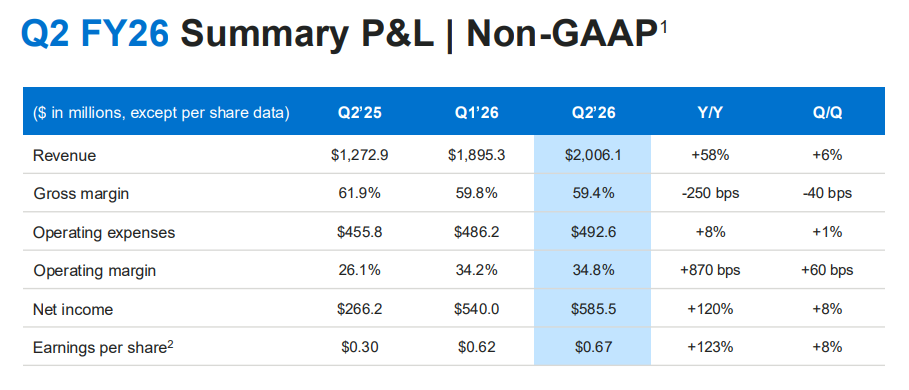The image size is (909, 390).
Task: Select the -250 bps gross margin change
Action: click(x=710, y=194)
